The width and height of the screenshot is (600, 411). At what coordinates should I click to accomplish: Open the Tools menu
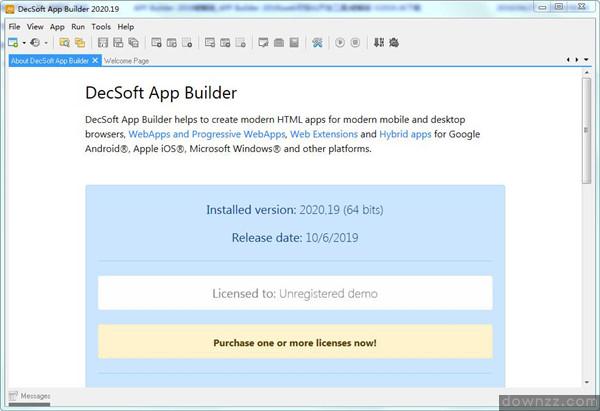[x=101, y=26]
